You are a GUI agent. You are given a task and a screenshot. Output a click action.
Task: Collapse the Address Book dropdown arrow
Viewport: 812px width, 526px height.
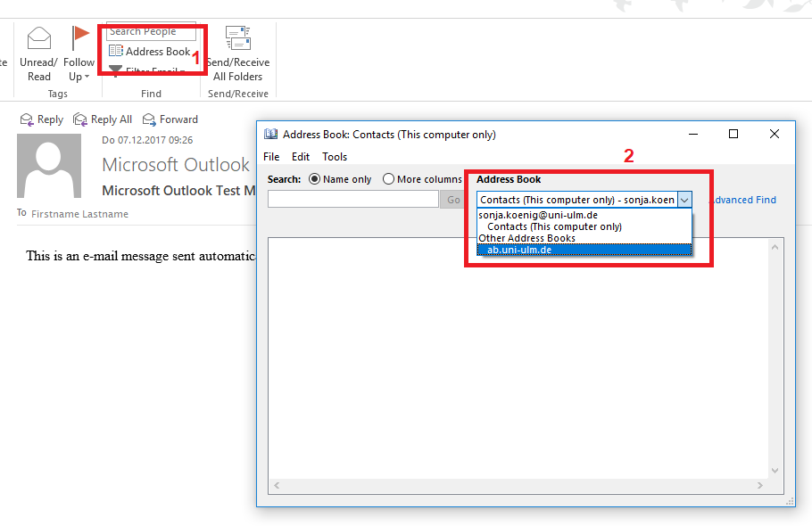[x=684, y=200]
